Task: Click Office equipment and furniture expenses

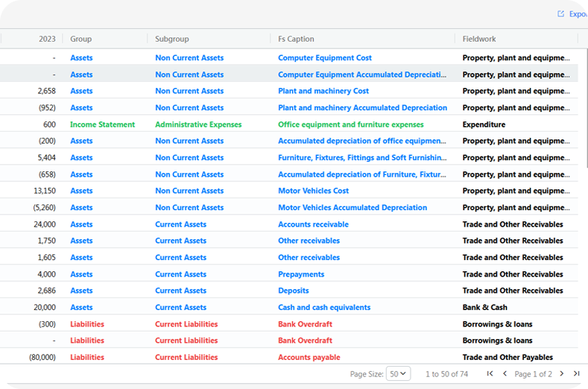Action: (x=350, y=124)
